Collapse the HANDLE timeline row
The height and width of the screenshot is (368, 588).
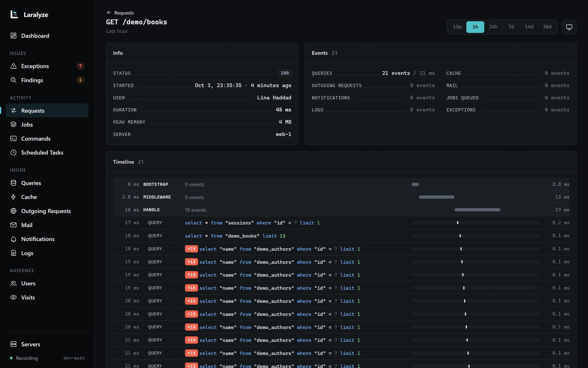(341, 210)
